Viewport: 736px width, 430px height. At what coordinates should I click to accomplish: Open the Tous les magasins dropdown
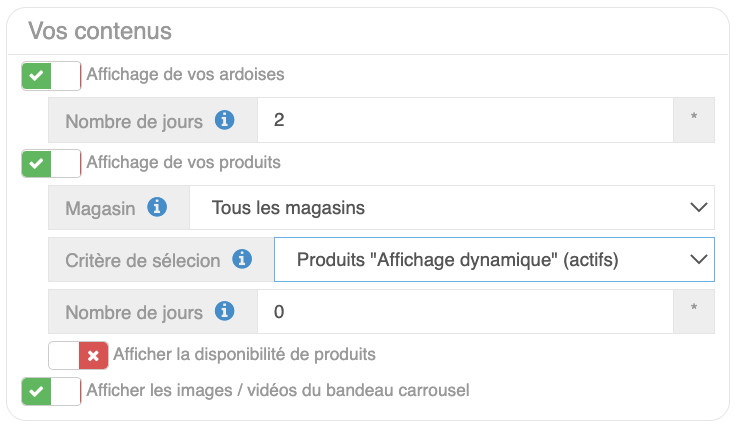451,208
